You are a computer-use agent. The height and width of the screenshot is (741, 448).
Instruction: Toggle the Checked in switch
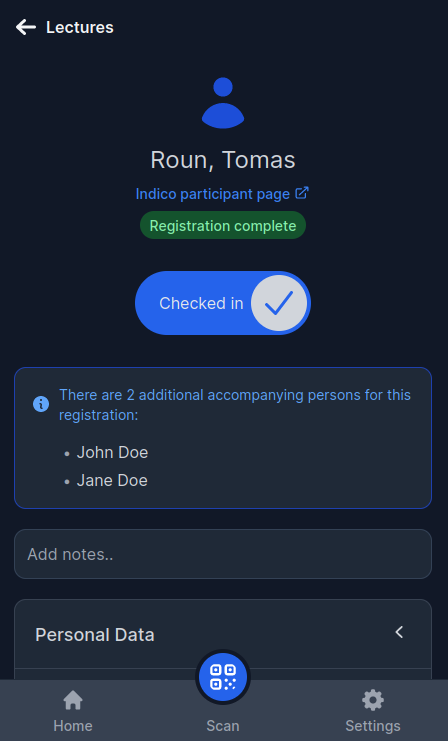pyautogui.click(x=223, y=303)
